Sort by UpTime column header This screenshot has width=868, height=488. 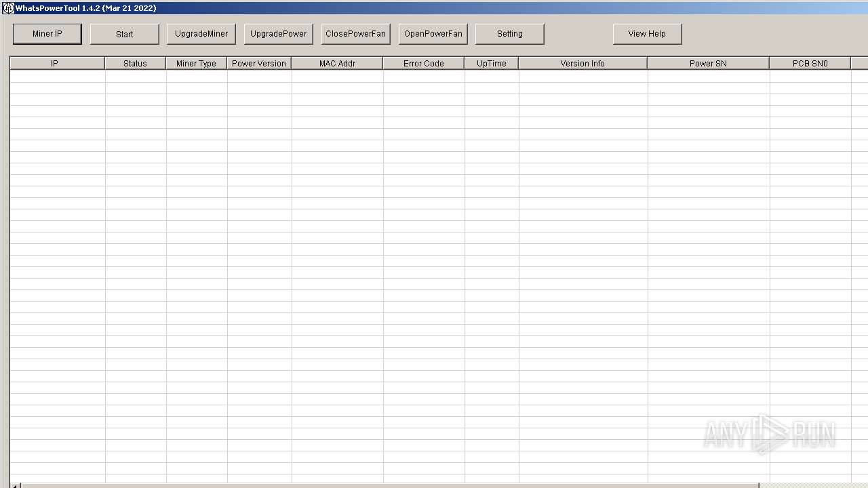click(491, 63)
